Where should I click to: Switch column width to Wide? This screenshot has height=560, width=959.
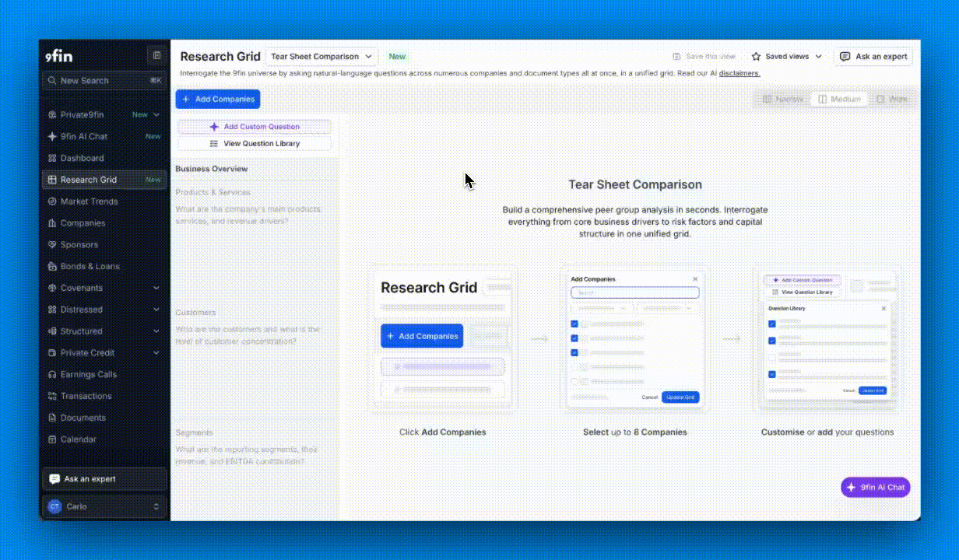coord(891,100)
